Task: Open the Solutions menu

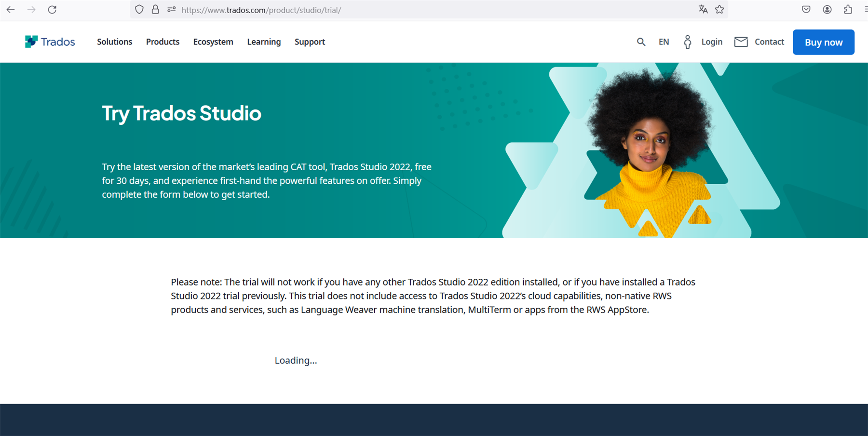Action: pos(114,42)
